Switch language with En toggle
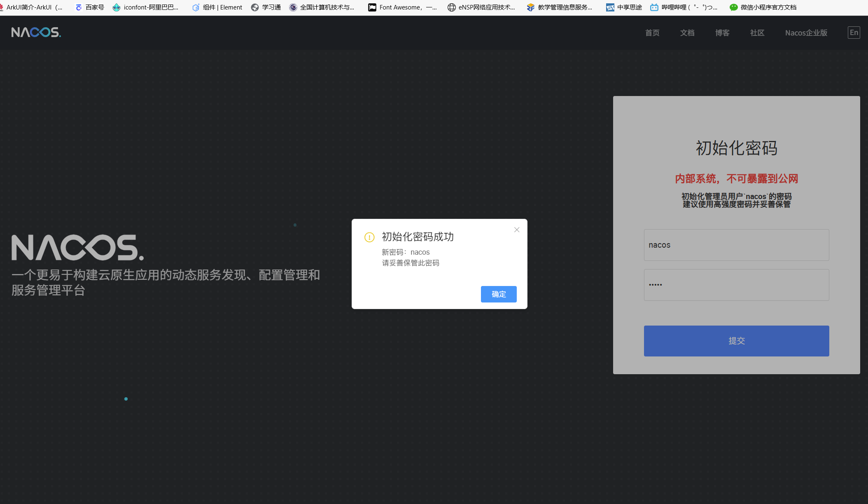 pyautogui.click(x=854, y=33)
